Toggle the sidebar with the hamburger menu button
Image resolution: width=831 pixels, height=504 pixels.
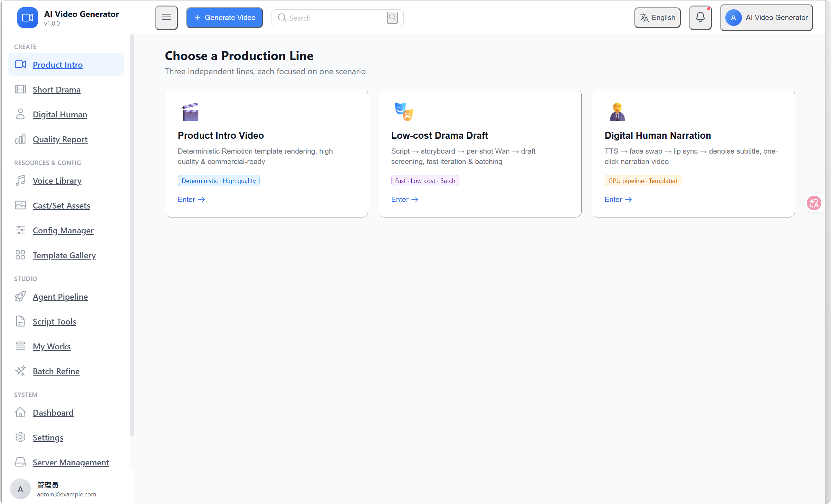[166, 18]
